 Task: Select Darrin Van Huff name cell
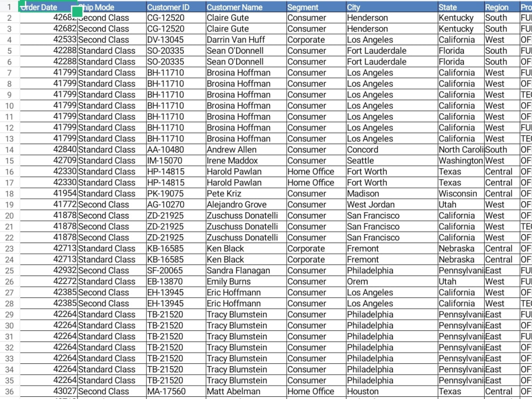pos(246,40)
